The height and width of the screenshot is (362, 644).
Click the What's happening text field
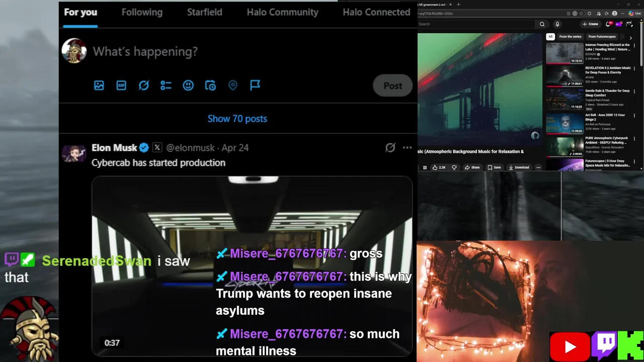(145, 51)
